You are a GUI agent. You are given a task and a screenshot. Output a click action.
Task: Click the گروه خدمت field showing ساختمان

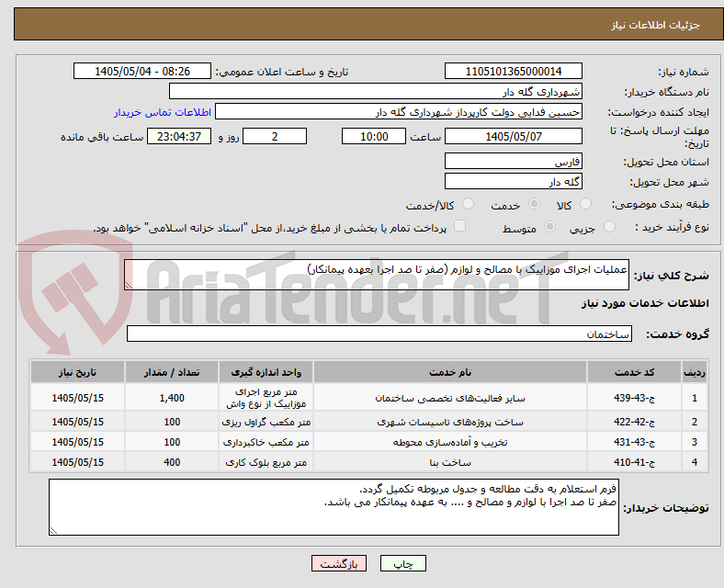tap(379, 334)
